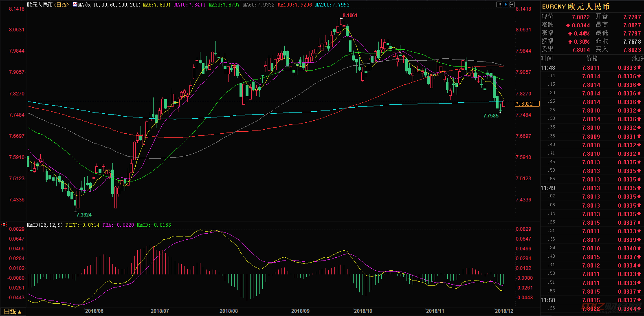The image size is (644, 316).
Task: Click the MA indicator icon in chart header
Action: [x=75, y=5]
